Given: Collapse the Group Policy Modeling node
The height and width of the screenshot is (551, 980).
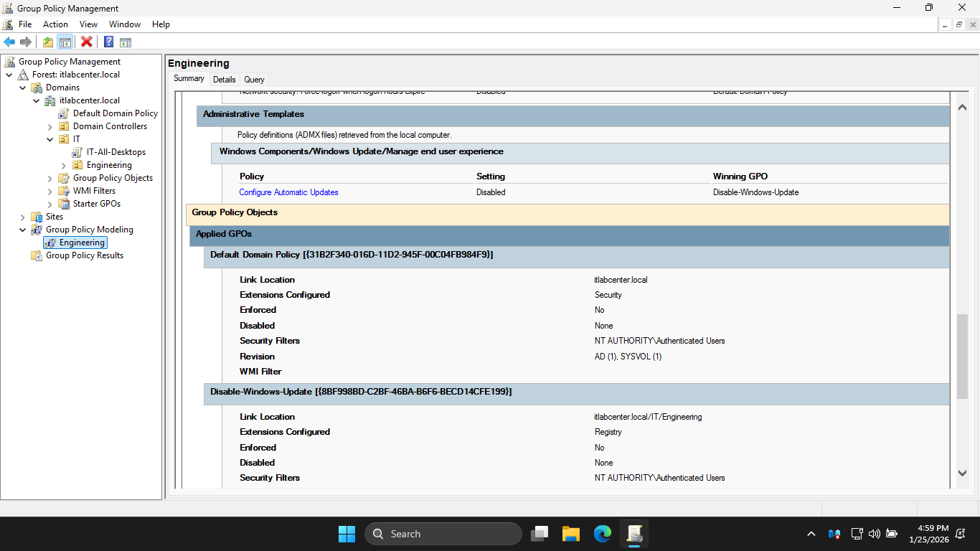Looking at the screenshot, I should click(x=23, y=230).
